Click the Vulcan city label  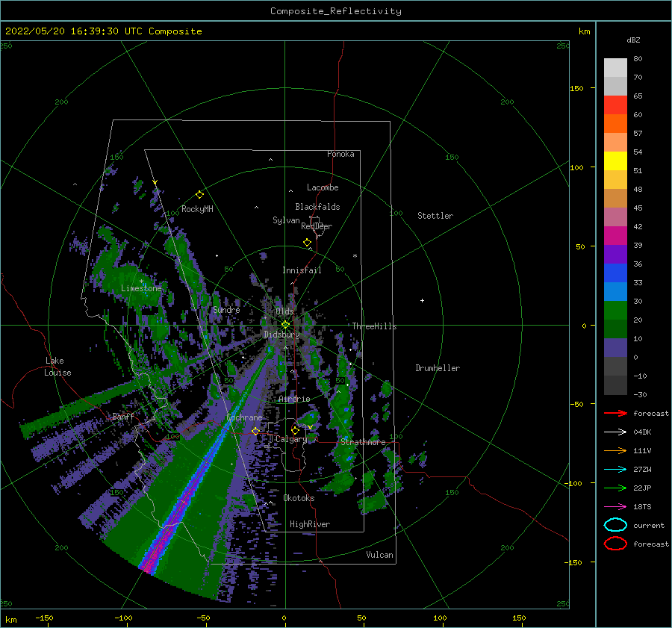tap(379, 555)
